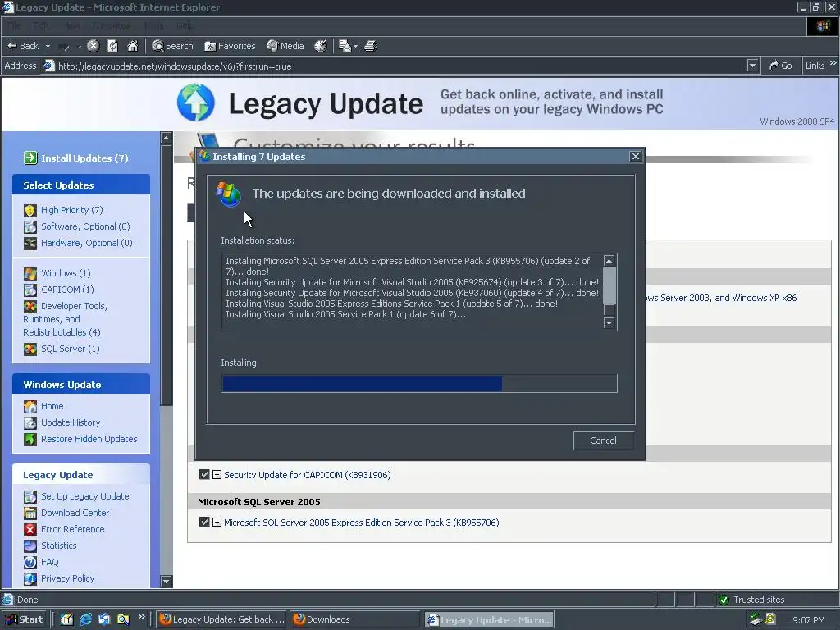Expand details for SQL Server 2005 SP3
The image size is (840, 630).
pos(217,523)
